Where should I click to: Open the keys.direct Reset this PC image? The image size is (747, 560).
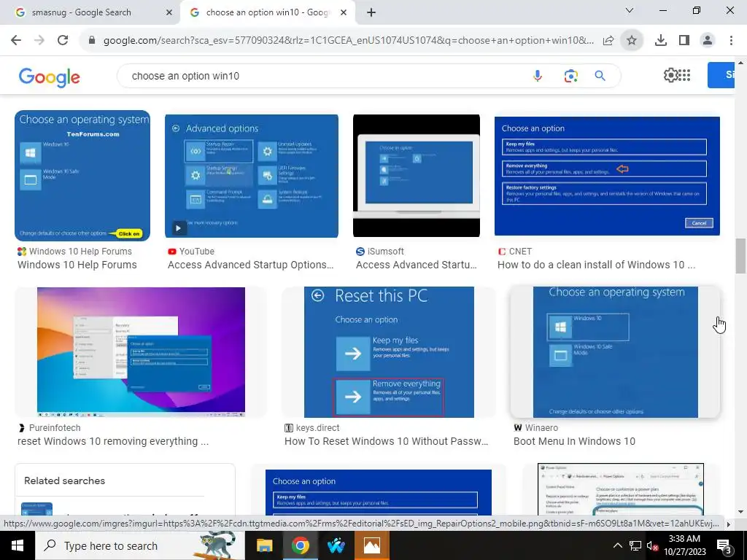pos(389,352)
